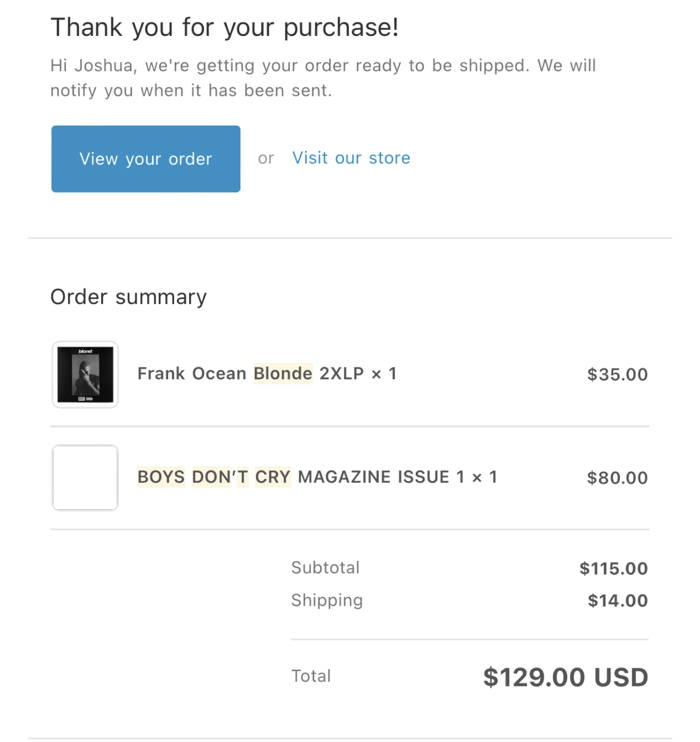Click the "Shipping" label
700x742 pixels.
tap(327, 600)
